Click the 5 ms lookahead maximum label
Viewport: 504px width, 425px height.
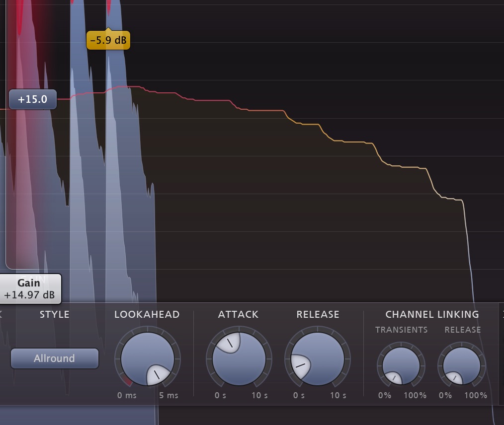tap(168, 395)
